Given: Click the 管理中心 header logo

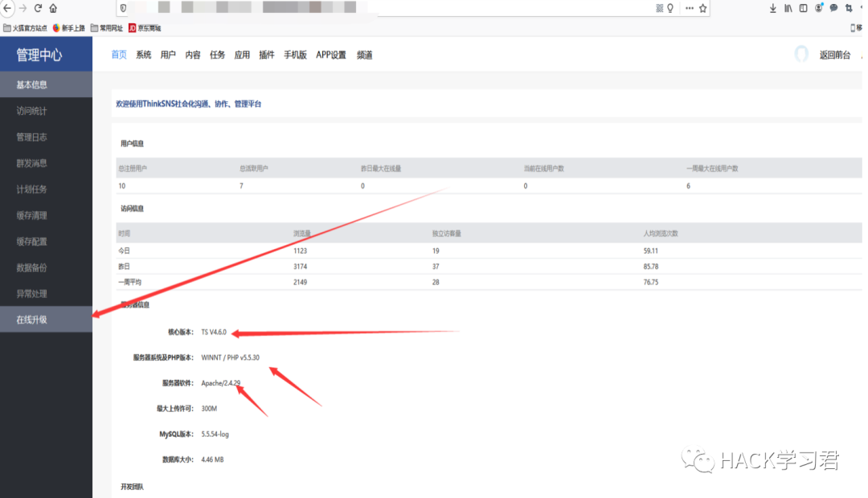Looking at the screenshot, I should 39,55.
